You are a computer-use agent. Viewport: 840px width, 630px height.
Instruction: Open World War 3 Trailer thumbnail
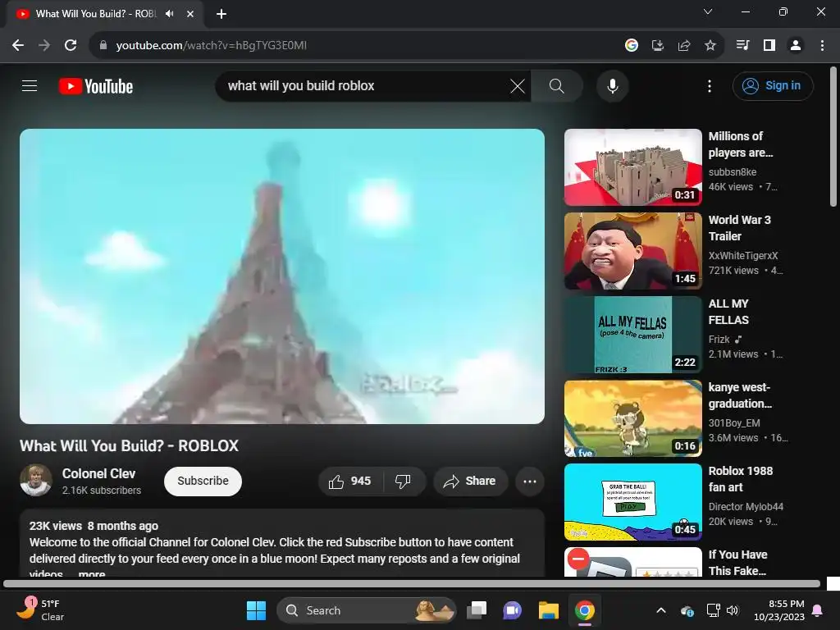point(632,251)
